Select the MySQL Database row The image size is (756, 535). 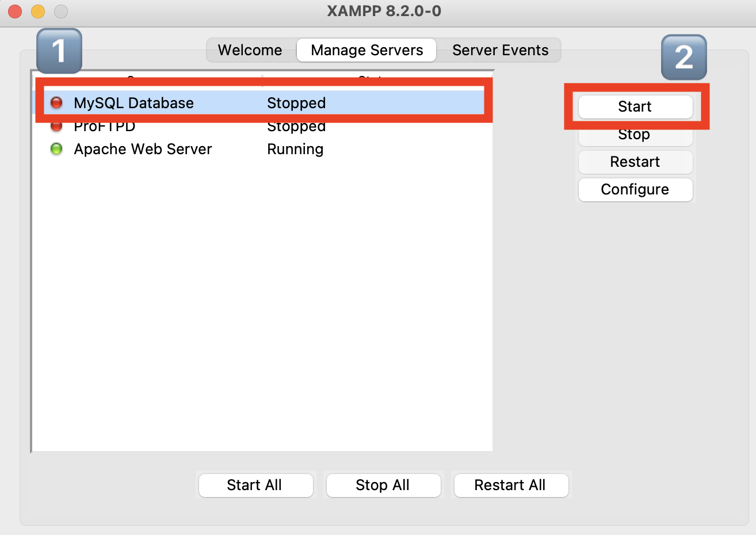click(263, 103)
